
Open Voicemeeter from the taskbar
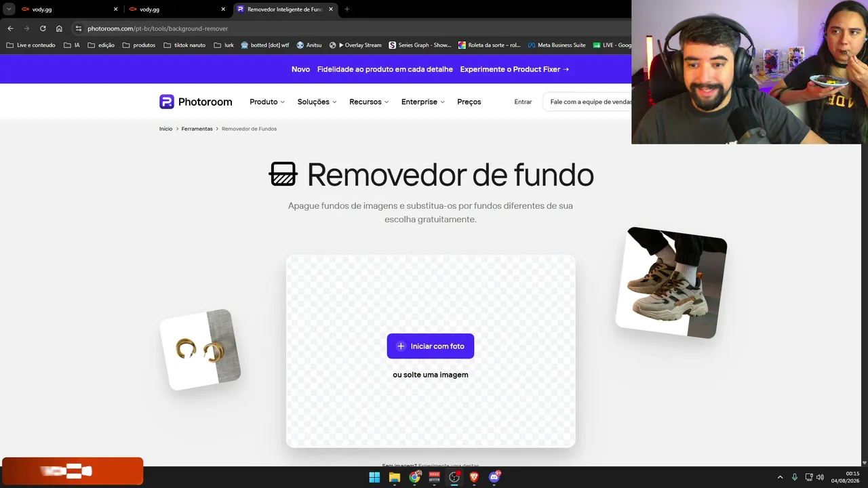[435, 477]
